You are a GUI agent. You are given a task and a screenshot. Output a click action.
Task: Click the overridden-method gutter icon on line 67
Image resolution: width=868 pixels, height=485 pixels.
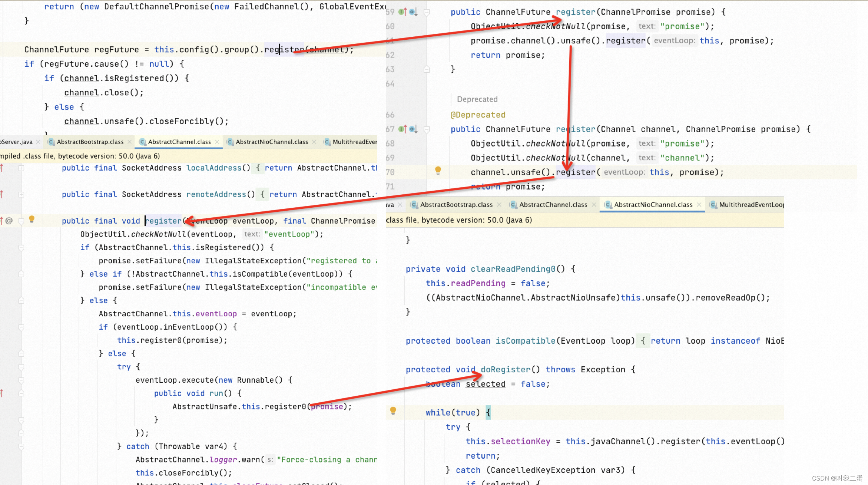click(413, 129)
